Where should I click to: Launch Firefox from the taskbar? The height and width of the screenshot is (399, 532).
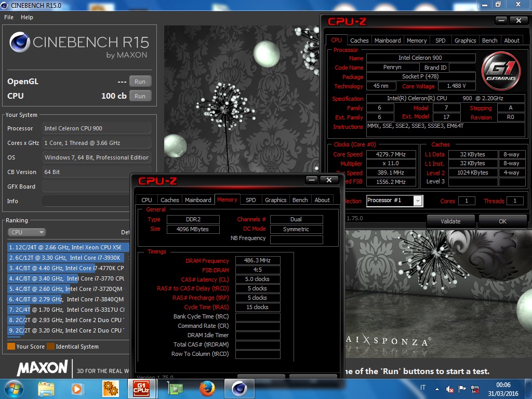click(207, 389)
